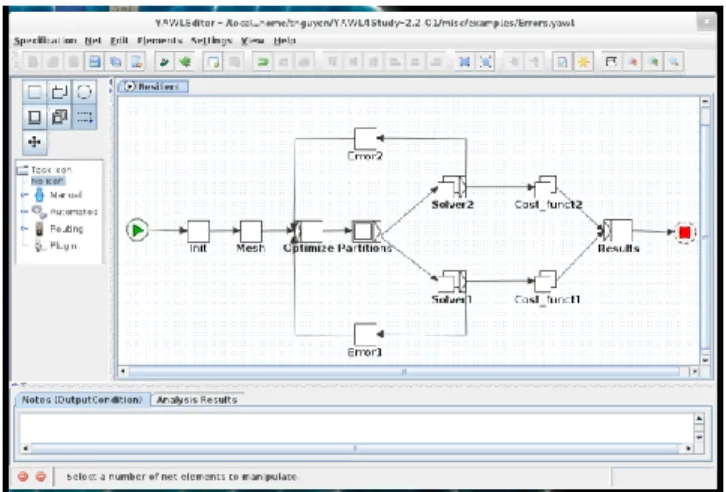Select the Composite Task palette tool
Viewport: 726px width, 492px height.
pyautogui.click(x=35, y=117)
